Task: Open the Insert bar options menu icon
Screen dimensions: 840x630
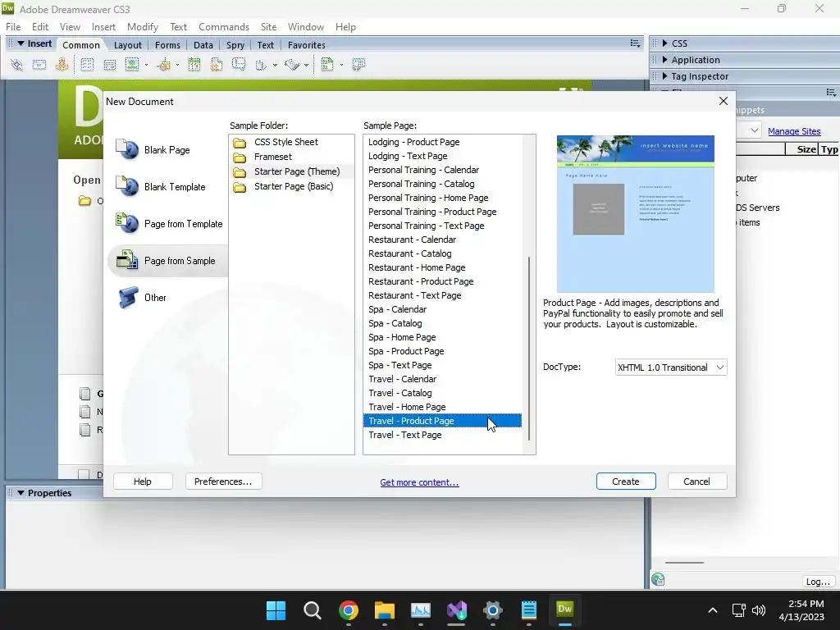Action: [635, 44]
